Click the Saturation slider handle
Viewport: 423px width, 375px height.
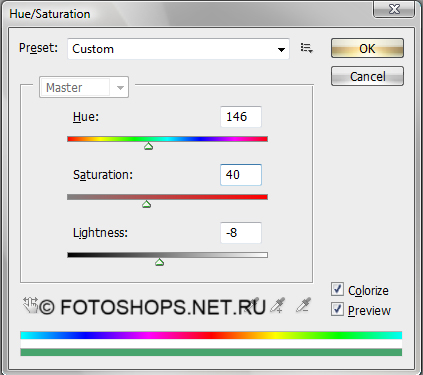point(147,204)
